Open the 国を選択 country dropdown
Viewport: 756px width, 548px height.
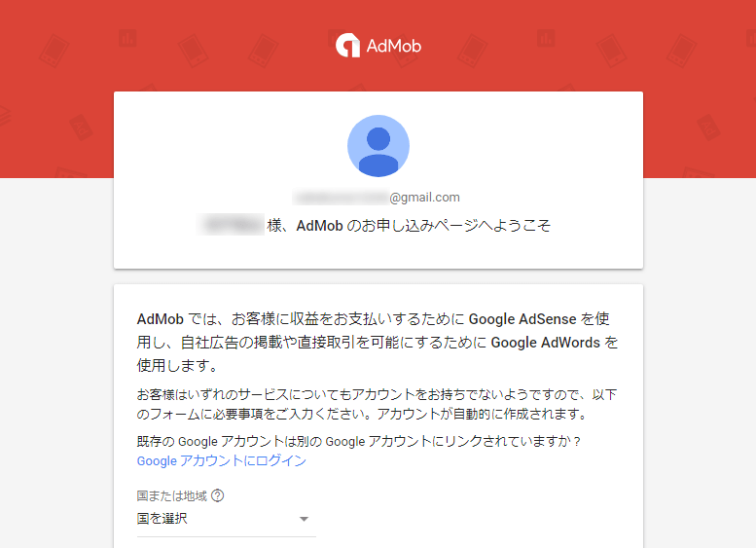tap(227, 519)
